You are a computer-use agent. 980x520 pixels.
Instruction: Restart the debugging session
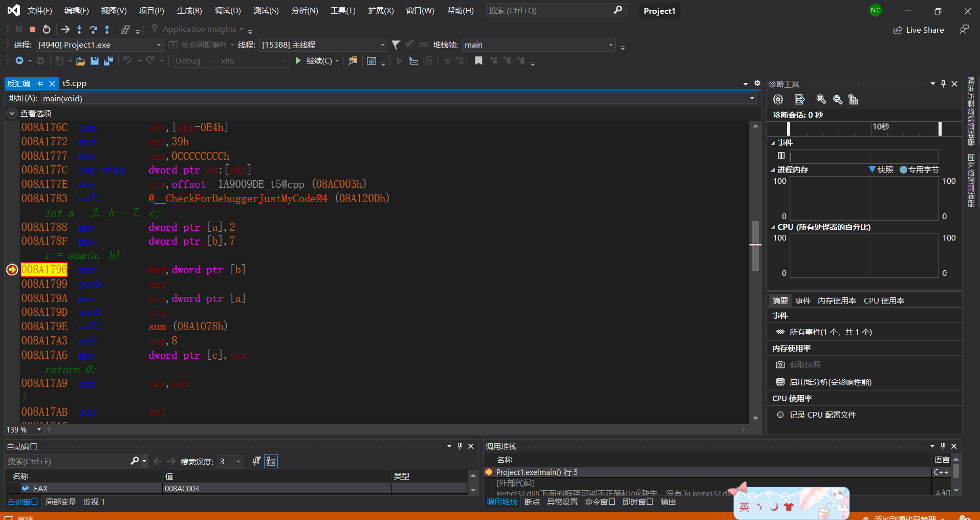(47, 29)
